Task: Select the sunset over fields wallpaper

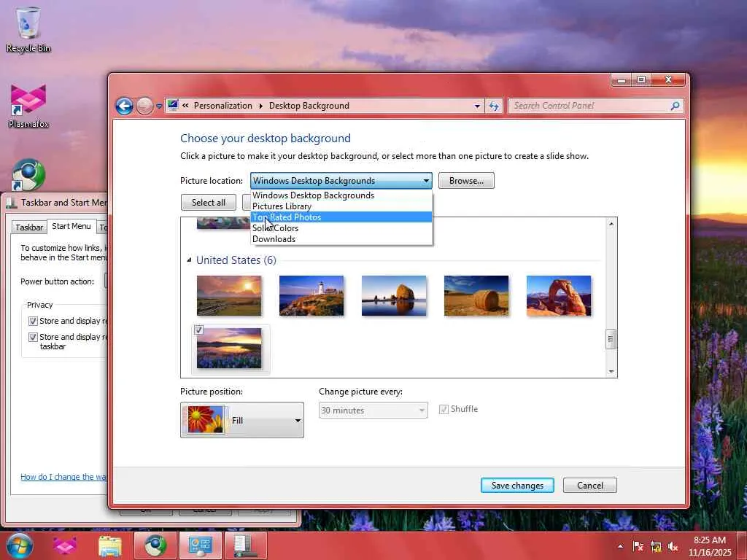Action: point(229,295)
